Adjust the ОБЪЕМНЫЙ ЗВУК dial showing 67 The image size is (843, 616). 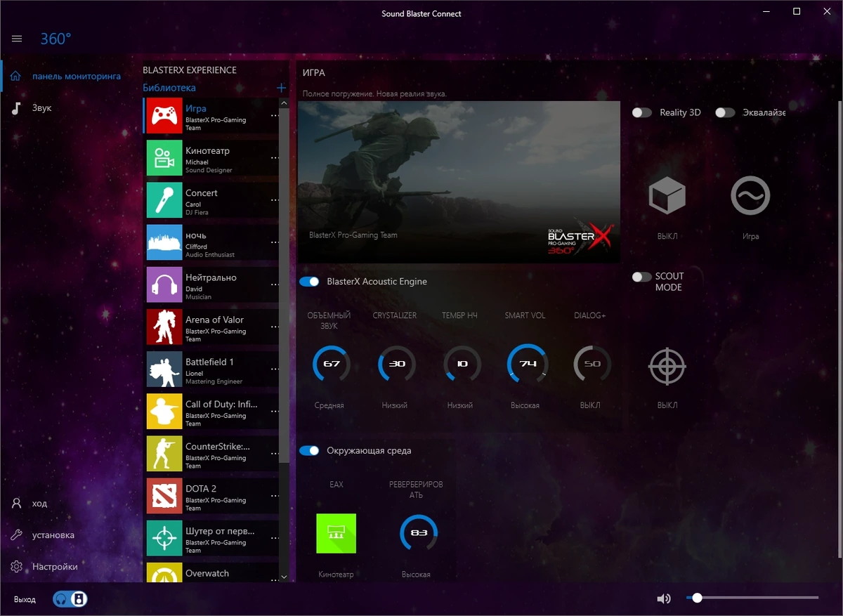pos(331,364)
